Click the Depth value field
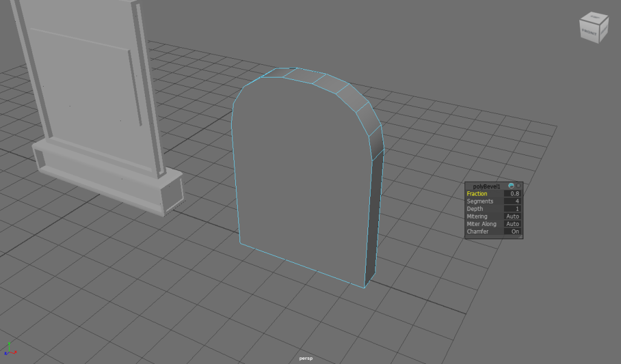This screenshot has height=364, width=621. coord(512,209)
